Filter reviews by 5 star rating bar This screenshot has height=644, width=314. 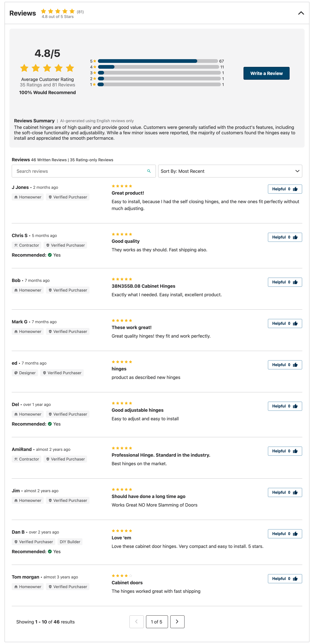(x=158, y=61)
